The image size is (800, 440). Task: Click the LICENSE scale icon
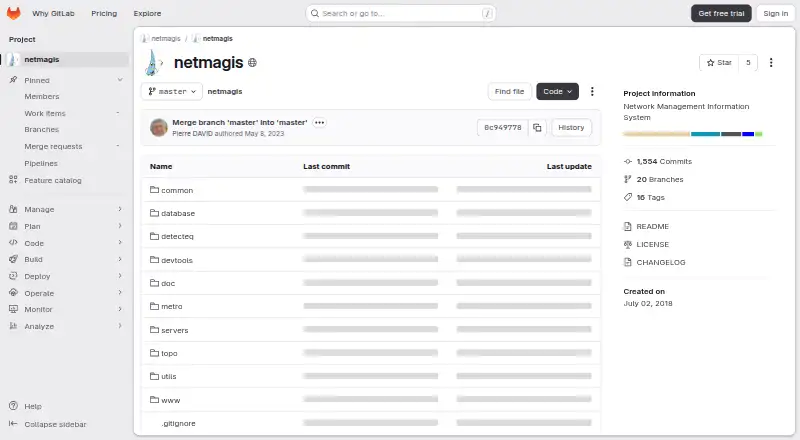pos(628,244)
